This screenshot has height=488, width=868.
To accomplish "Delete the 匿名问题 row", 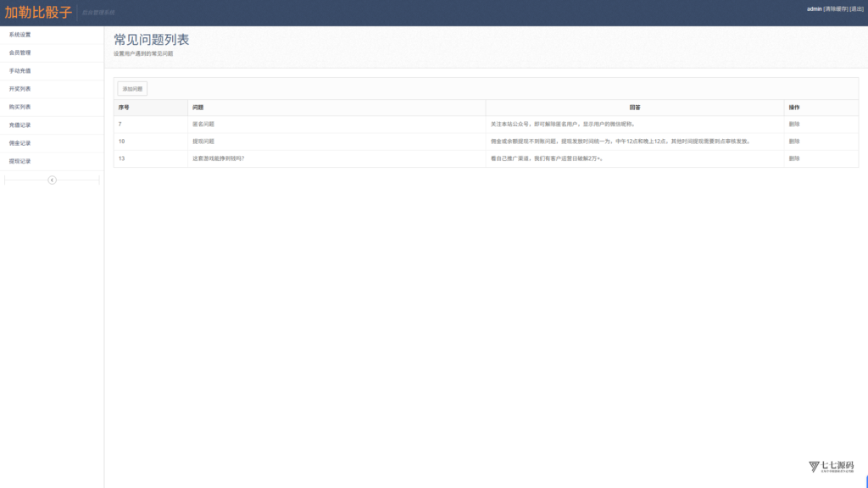I will 793,125.
